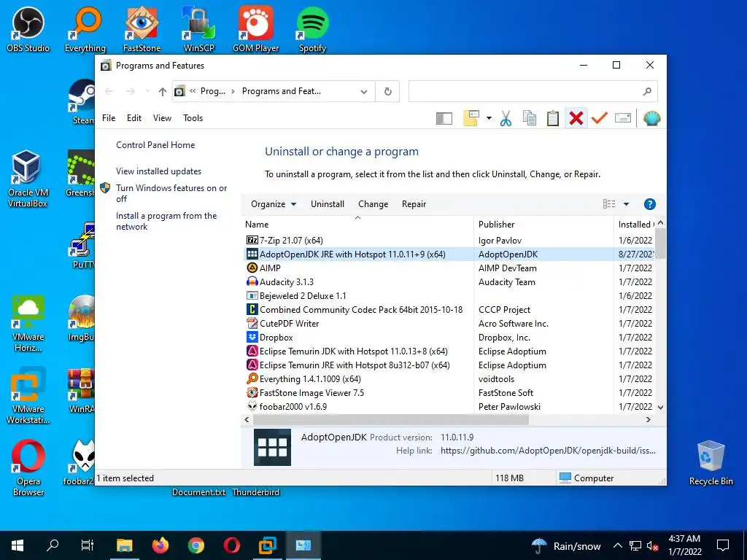
Task: Click the orange checkmark toolbar icon
Action: 600,118
